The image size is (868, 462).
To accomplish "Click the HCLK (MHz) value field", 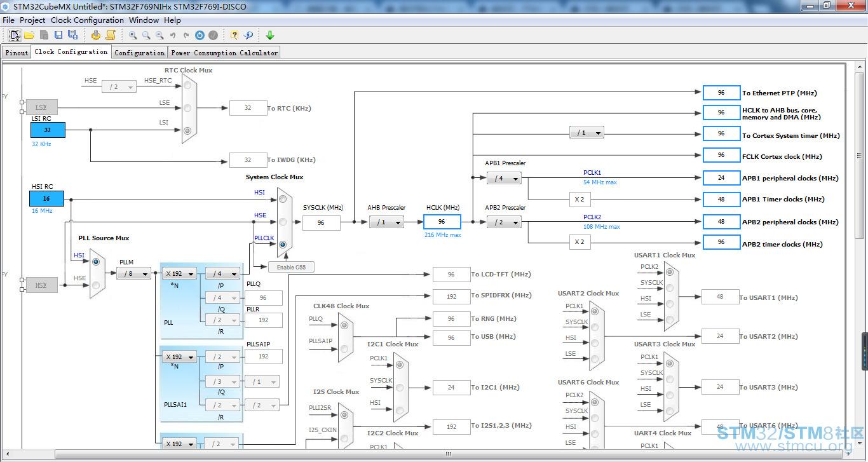I will pyautogui.click(x=442, y=222).
